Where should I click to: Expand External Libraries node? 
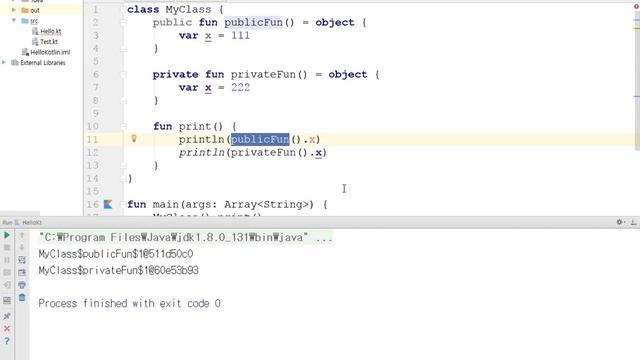[x=4, y=62]
